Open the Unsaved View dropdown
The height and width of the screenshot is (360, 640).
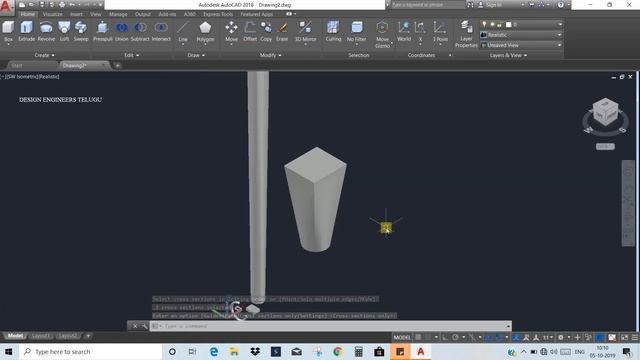(521, 45)
